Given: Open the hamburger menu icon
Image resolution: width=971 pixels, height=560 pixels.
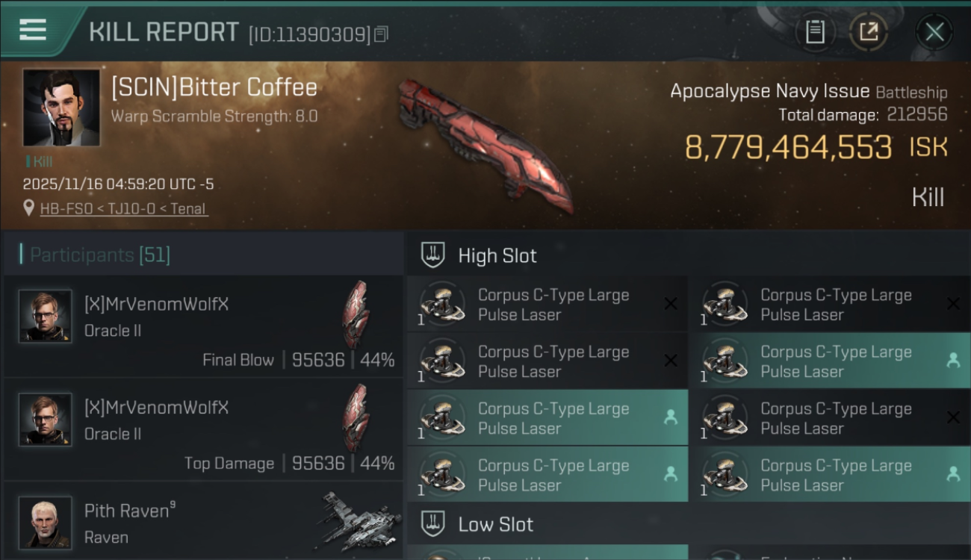Looking at the screenshot, I should 33,30.
